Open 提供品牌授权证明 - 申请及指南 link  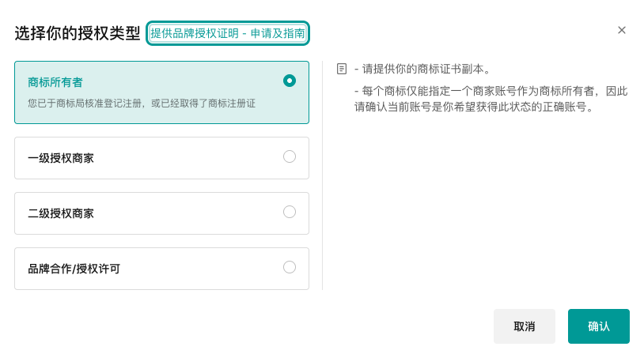228,33
